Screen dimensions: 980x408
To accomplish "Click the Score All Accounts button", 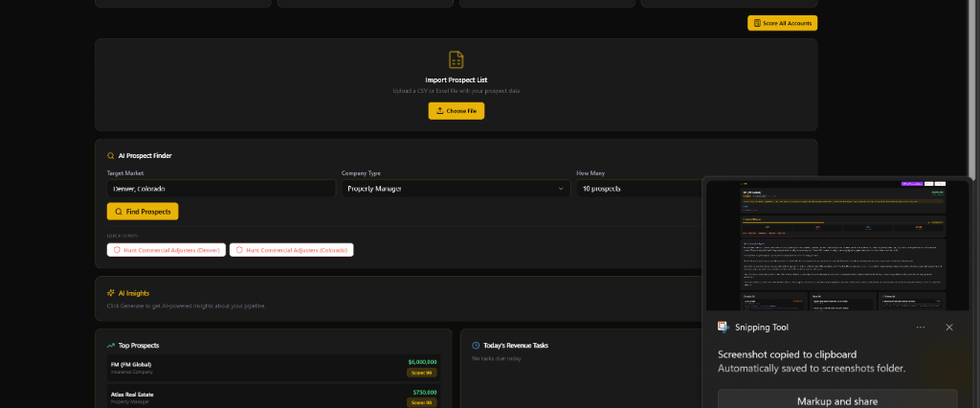I will tap(782, 23).
